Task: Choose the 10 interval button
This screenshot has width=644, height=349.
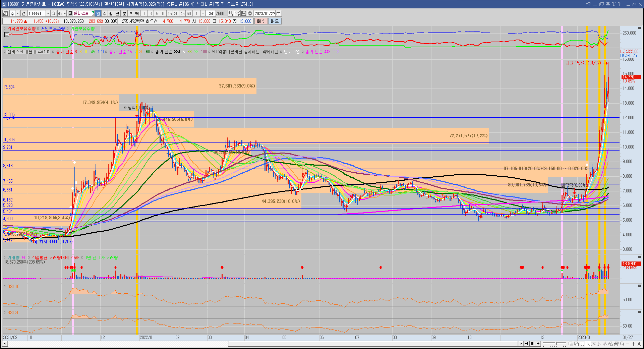Action: [163, 13]
